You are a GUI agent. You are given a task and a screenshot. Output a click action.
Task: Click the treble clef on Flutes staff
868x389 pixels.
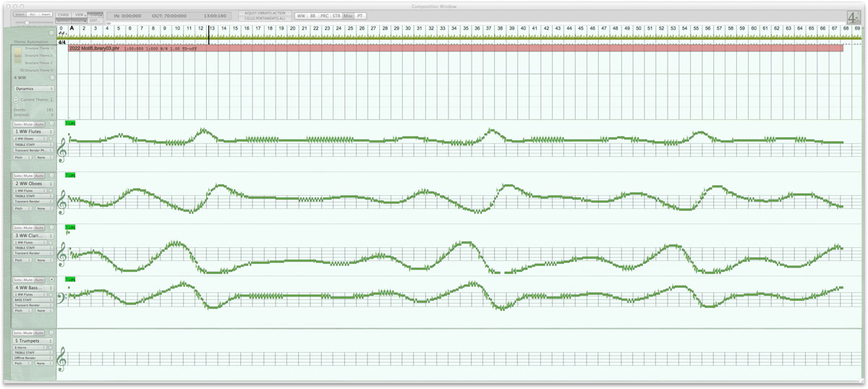(x=62, y=150)
